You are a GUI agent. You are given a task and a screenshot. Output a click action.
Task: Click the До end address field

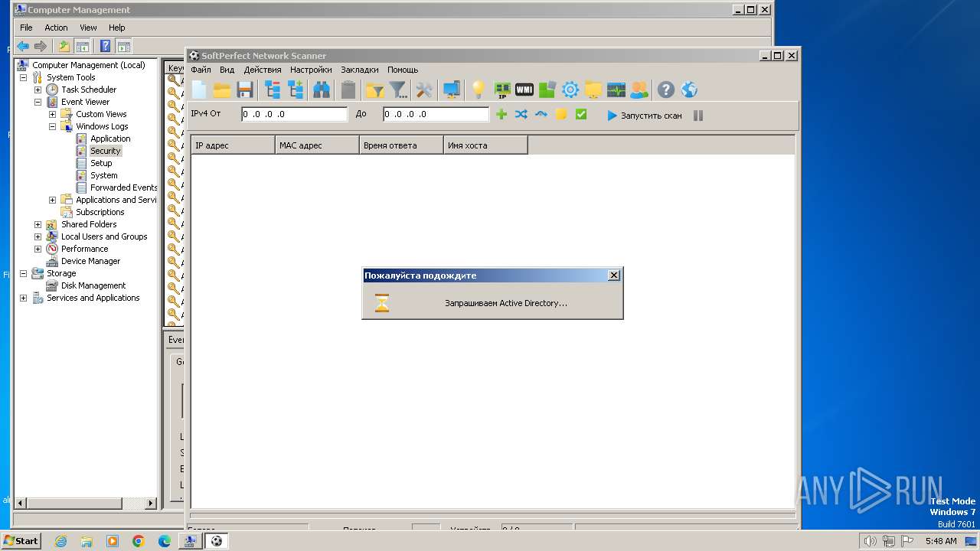click(436, 114)
